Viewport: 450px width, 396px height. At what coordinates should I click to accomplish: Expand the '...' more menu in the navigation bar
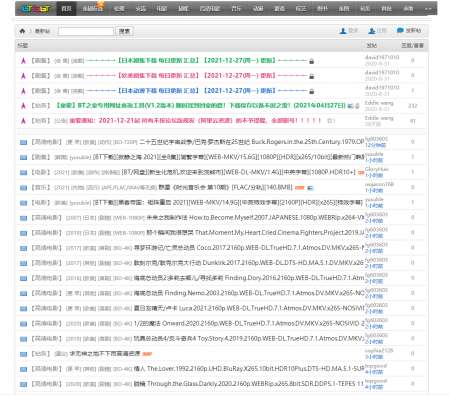click(428, 9)
